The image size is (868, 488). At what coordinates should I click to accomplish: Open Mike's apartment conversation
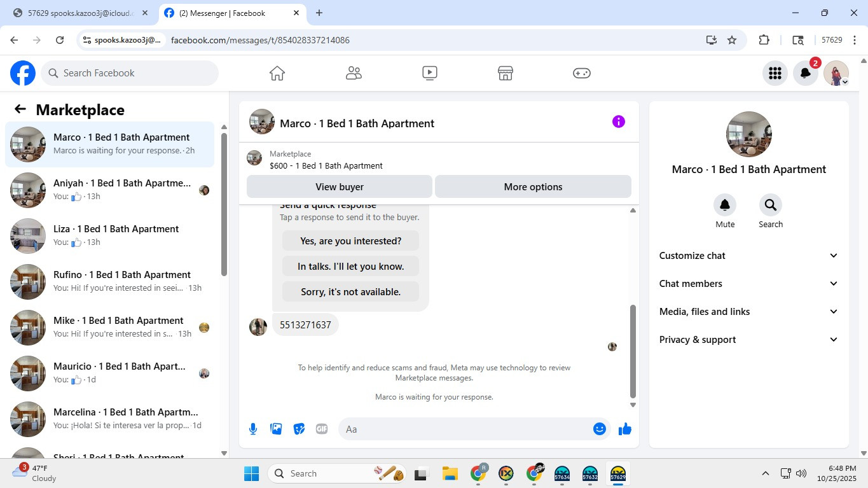coord(110,328)
